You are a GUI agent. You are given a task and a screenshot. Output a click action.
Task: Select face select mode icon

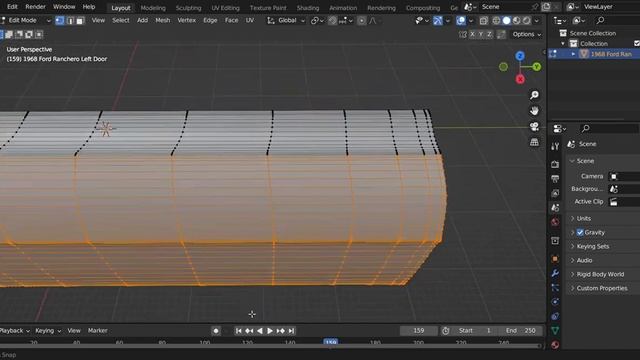(80, 20)
